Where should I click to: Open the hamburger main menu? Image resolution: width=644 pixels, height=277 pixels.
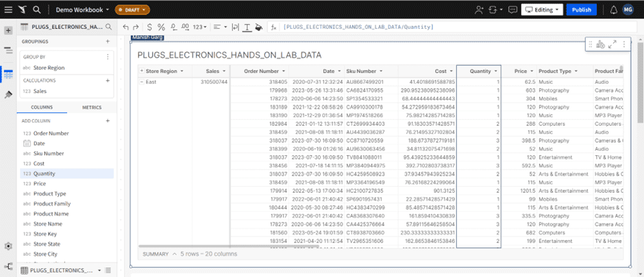click(x=8, y=50)
